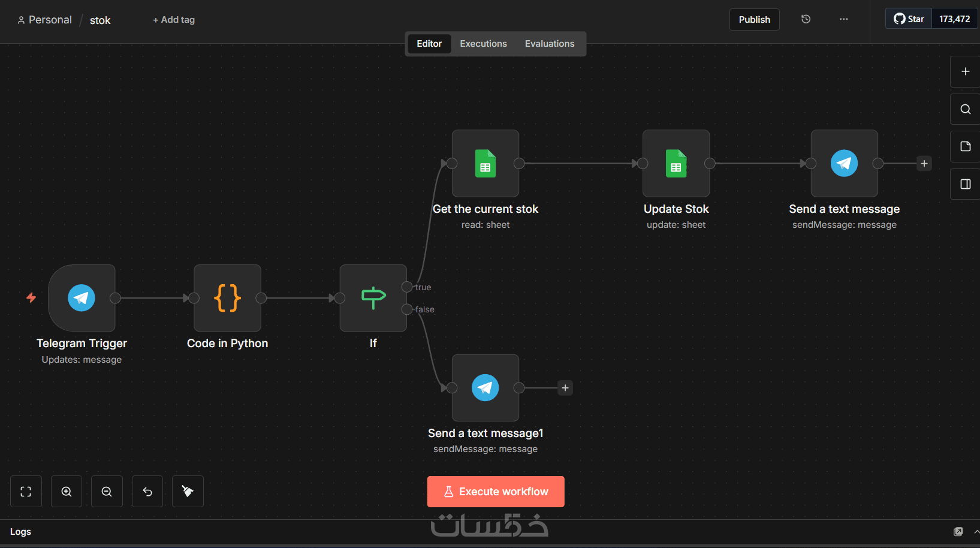Click the Add tag button
Image resolution: width=980 pixels, height=548 pixels.
174,20
